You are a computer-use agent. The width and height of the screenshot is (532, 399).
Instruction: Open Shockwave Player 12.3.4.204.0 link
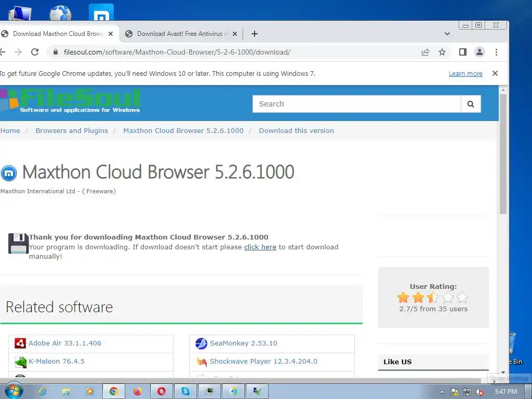(263, 362)
